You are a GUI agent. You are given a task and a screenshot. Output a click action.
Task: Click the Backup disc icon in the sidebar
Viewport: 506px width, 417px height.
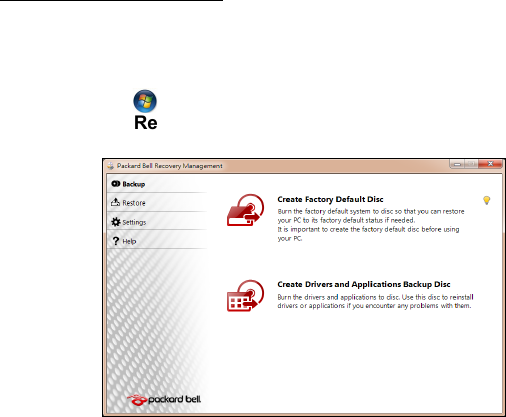pyautogui.click(x=115, y=184)
